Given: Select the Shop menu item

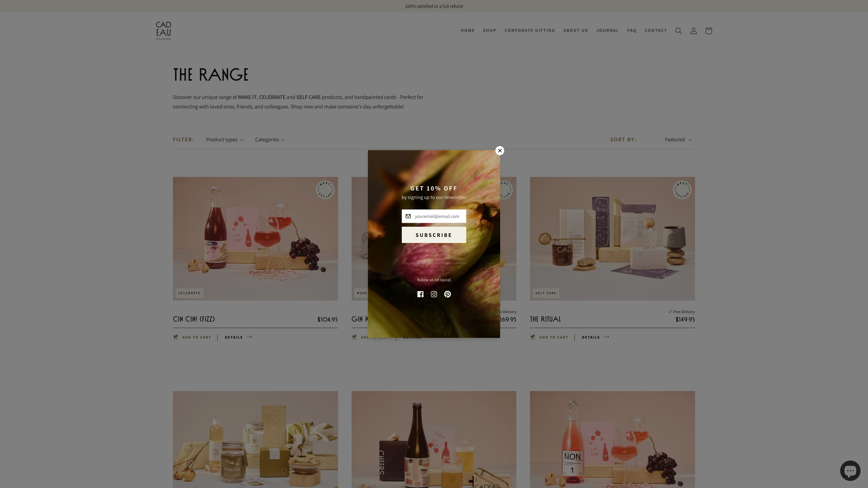Looking at the screenshot, I should [489, 30].
